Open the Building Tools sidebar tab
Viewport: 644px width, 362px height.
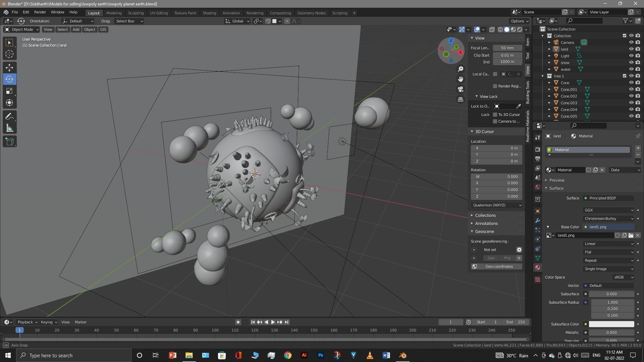(x=528, y=92)
